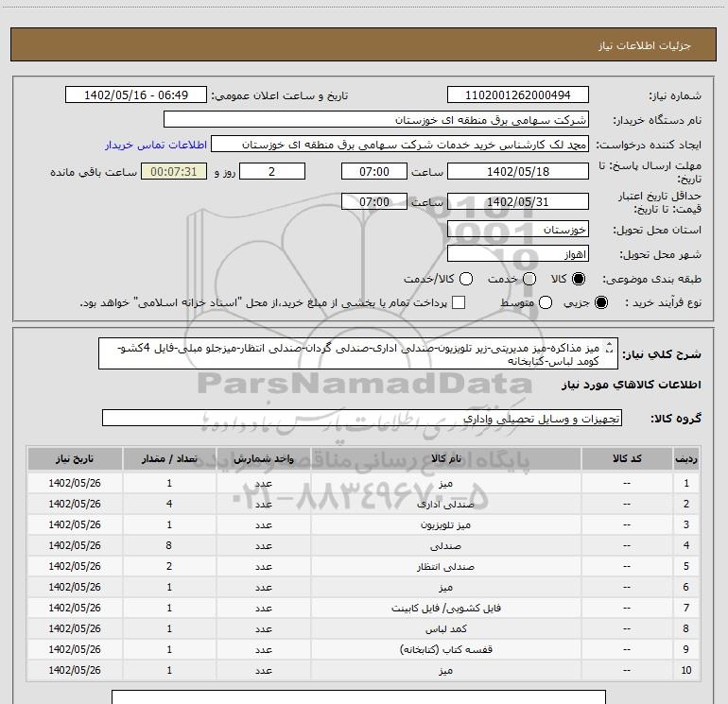
Task: Click the response deadline date 1402/05/18 field
Action: click(517, 171)
